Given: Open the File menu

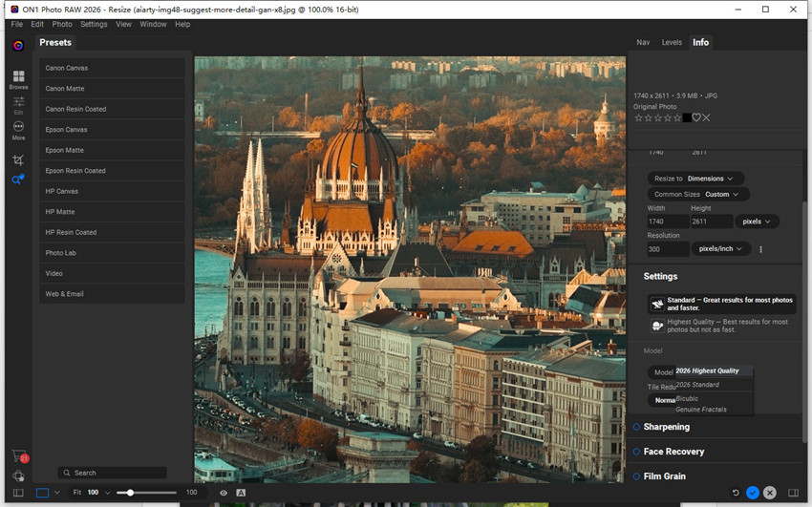Looking at the screenshot, I should (16, 24).
